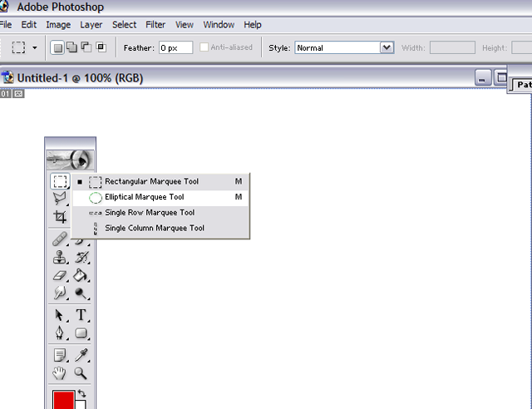Open the white background color swatch
This screenshot has height=409, width=532.
(x=81, y=405)
